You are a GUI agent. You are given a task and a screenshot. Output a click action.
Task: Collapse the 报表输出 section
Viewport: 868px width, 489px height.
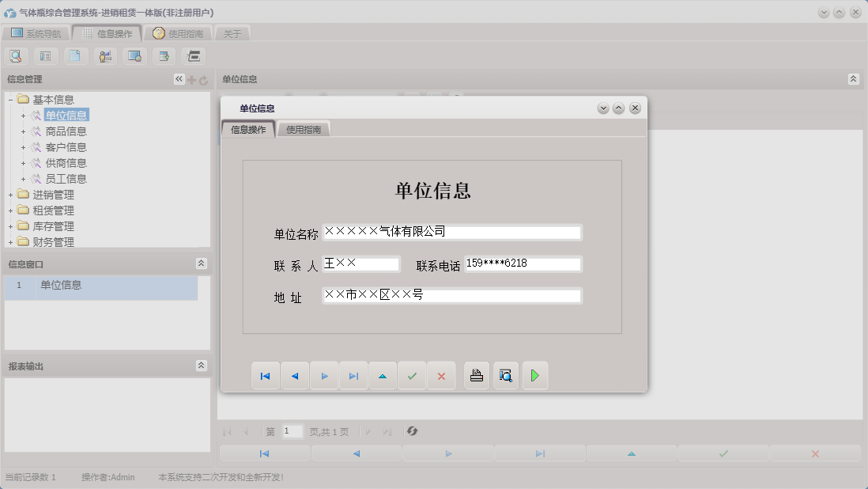click(x=202, y=366)
